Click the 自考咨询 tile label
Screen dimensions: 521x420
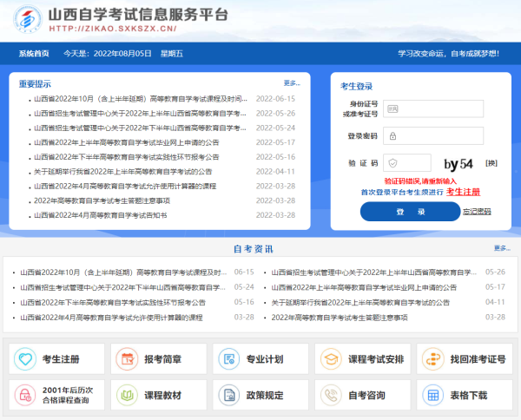366,396
